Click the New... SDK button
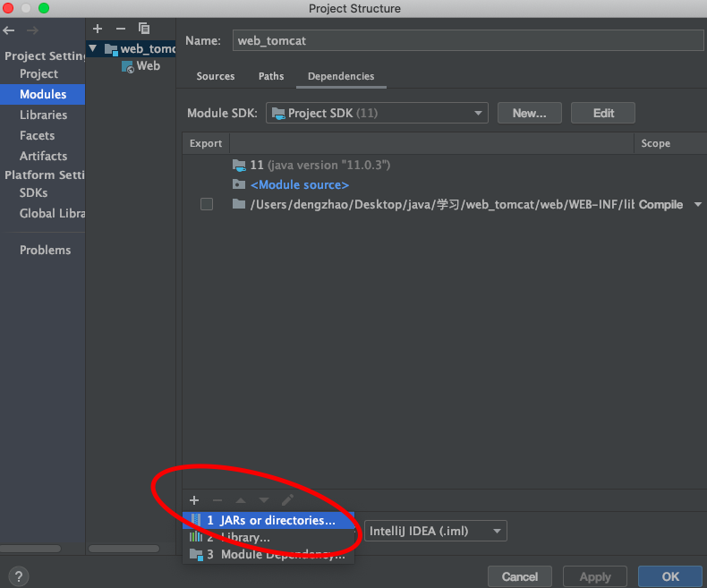 coord(529,113)
